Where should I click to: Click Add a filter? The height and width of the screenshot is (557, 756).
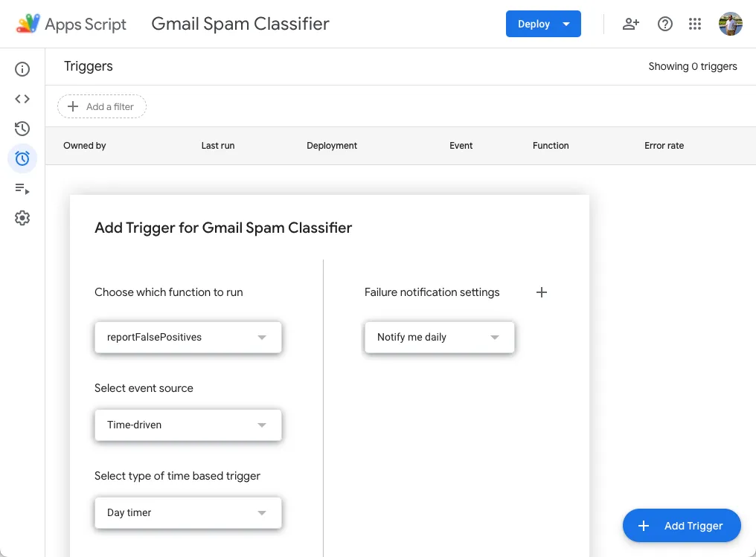tap(101, 106)
